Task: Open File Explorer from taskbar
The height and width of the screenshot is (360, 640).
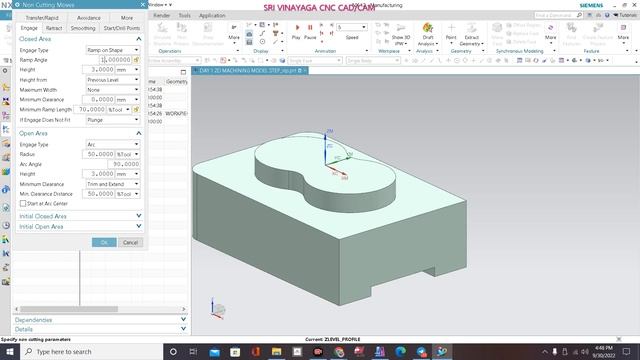Action: point(276,351)
